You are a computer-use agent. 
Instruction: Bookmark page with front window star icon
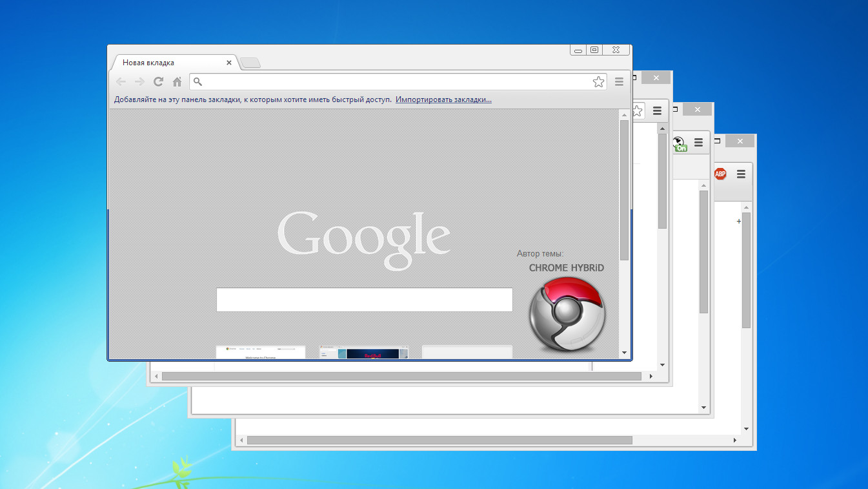tap(598, 81)
